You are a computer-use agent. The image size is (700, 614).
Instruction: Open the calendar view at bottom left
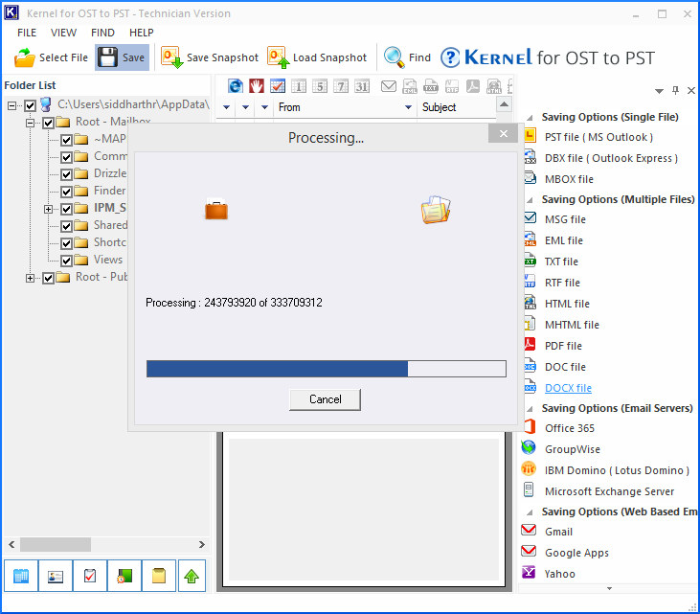(21, 576)
